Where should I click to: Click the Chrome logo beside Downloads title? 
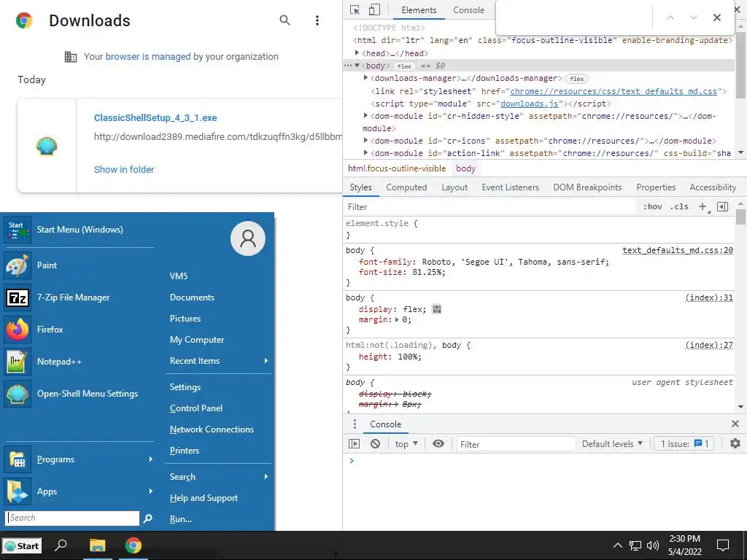coord(24,20)
